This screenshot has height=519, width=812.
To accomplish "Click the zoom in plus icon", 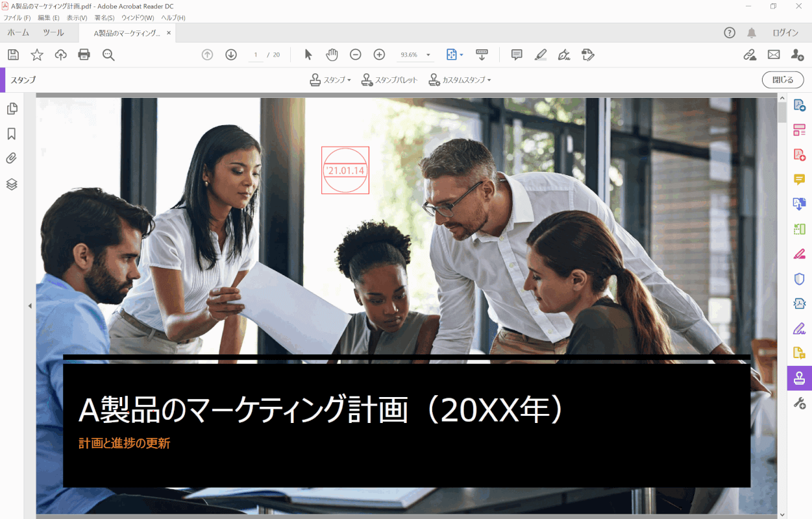I will [379, 55].
